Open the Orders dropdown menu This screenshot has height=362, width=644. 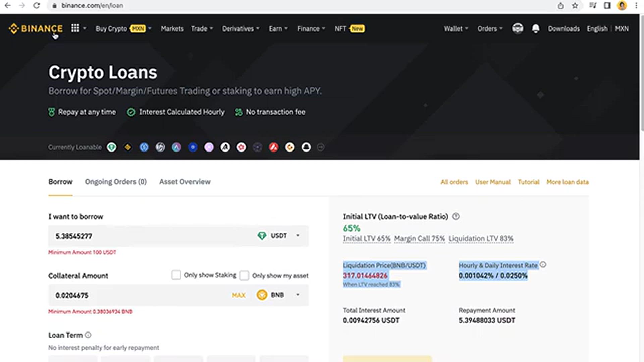pyautogui.click(x=490, y=28)
